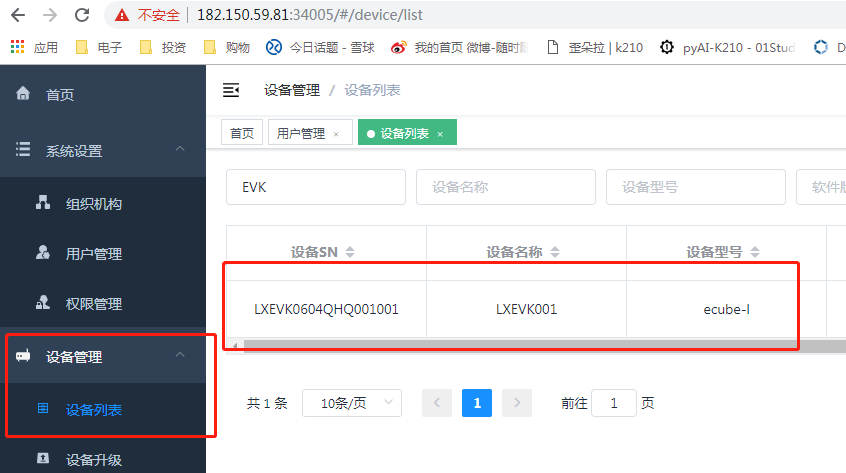Open the 投资 bookmark folder
Image resolution: width=846 pixels, height=473 pixels.
163,47
